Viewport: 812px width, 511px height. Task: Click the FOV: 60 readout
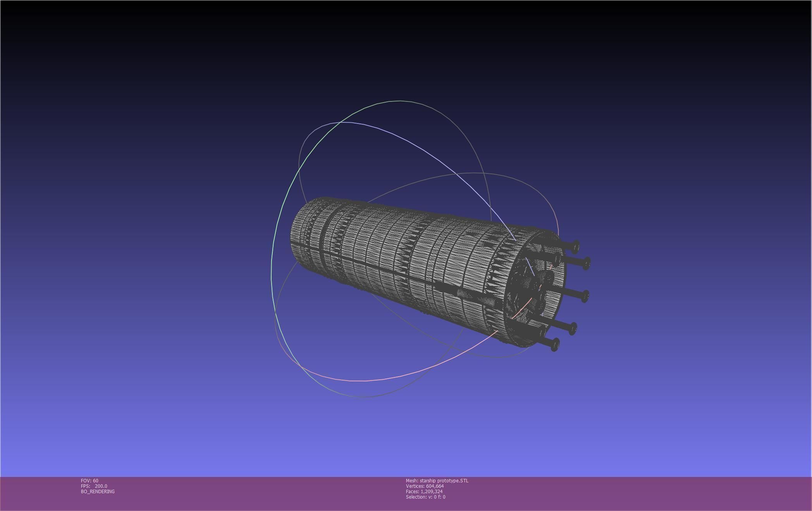[89, 481]
